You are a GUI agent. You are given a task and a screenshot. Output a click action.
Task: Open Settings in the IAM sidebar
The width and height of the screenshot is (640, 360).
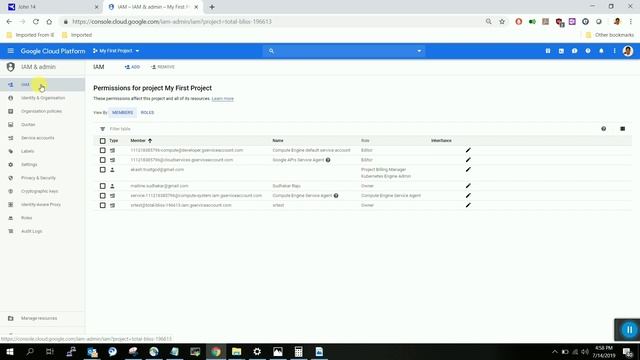[42, 164]
